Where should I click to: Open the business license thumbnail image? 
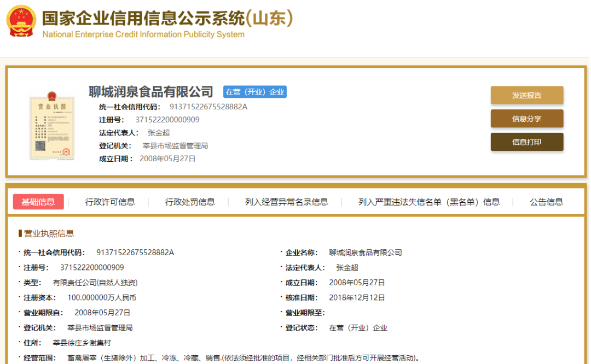(x=52, y=126)
